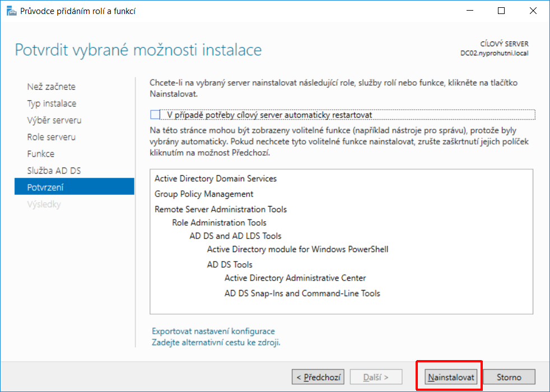Switch to the Role serveru step

click(51, 137)
